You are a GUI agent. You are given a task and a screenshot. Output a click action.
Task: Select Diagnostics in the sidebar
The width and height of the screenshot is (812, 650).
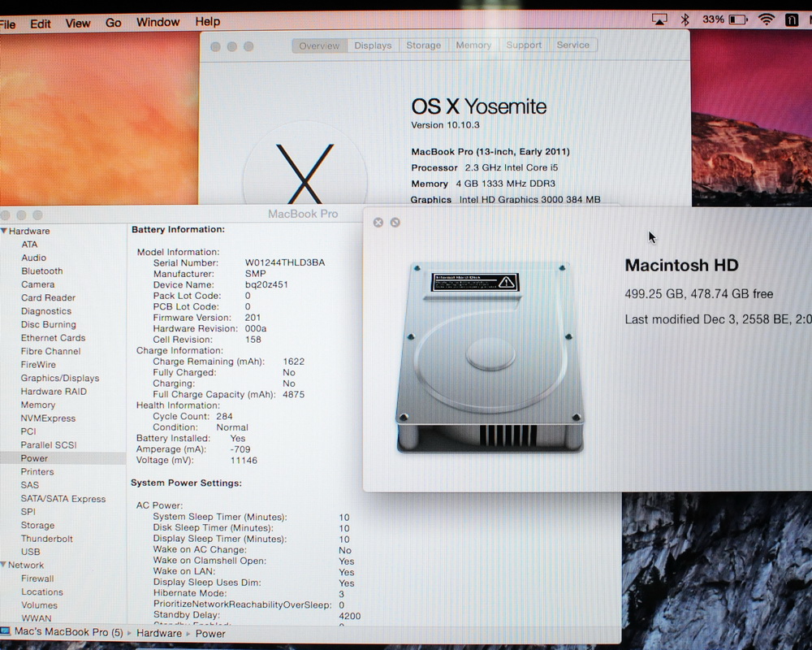(46, 311)
